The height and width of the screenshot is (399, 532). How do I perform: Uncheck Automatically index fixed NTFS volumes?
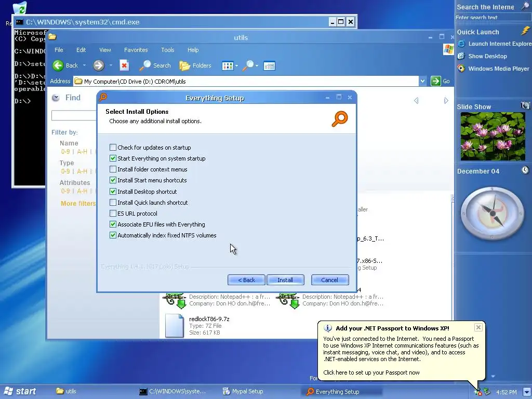tap(113, 235)
